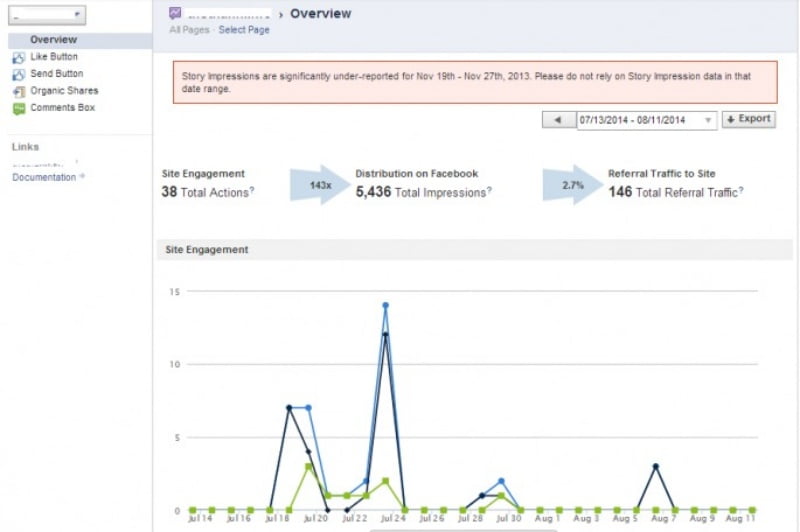800x532 pixels.
Task: Click the '5,436 Total Impressions' text
Action: click(x=421, y=192)
